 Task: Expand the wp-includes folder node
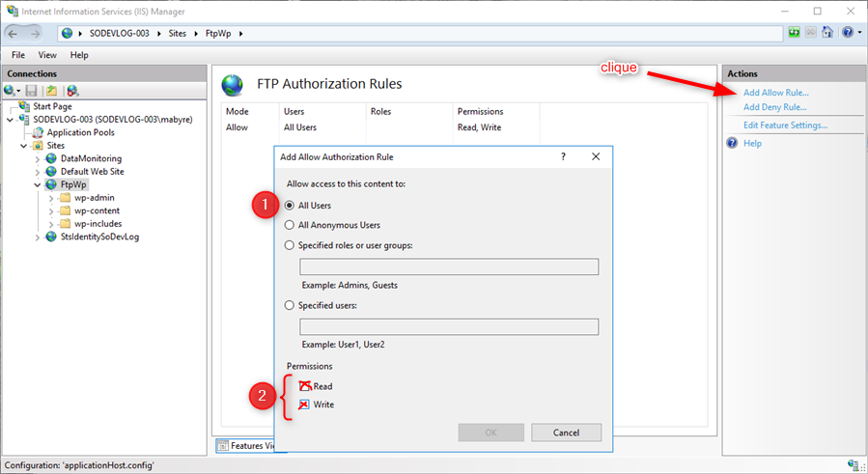[51, 224]
